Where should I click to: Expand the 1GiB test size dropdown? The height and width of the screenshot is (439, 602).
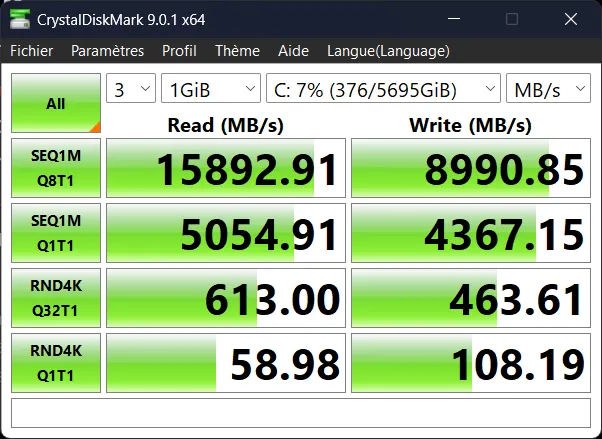211,89
